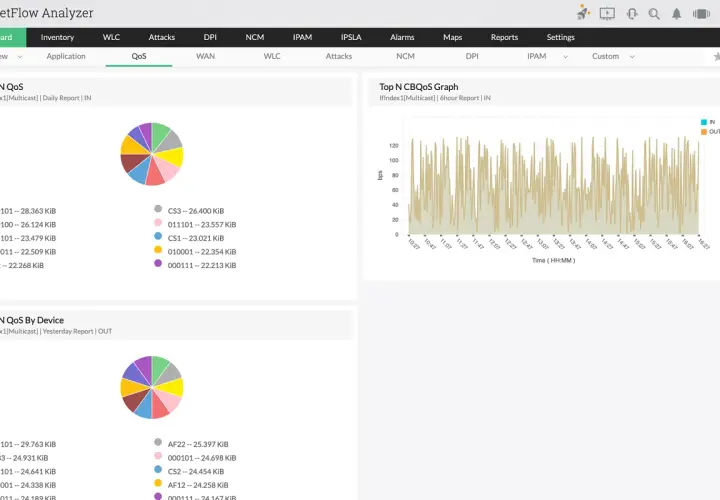Open the WLC item in the main menu
This screenshot has height=500, width=720.
coord(111,37)
